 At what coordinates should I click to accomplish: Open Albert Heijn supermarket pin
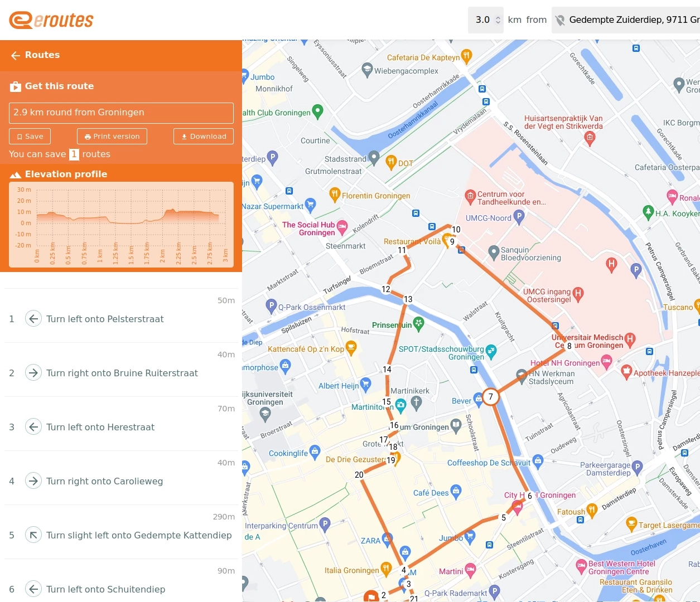pyautogui.click(x=365, y=384)
